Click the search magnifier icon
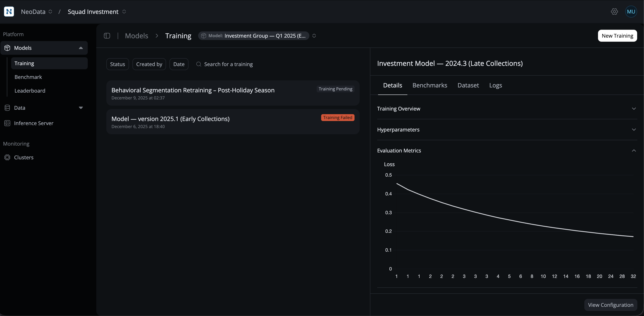644x316 pixels. point(199,64)
